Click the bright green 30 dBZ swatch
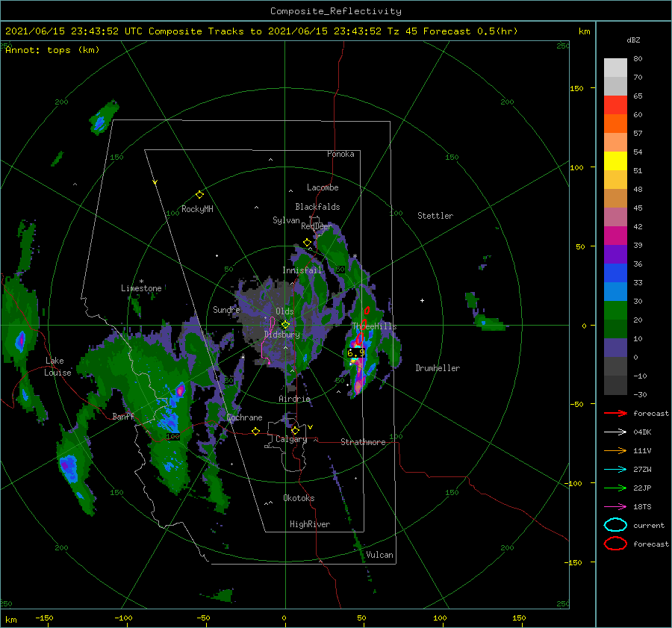This screenshot has width=672, height=628. (615, 310)
